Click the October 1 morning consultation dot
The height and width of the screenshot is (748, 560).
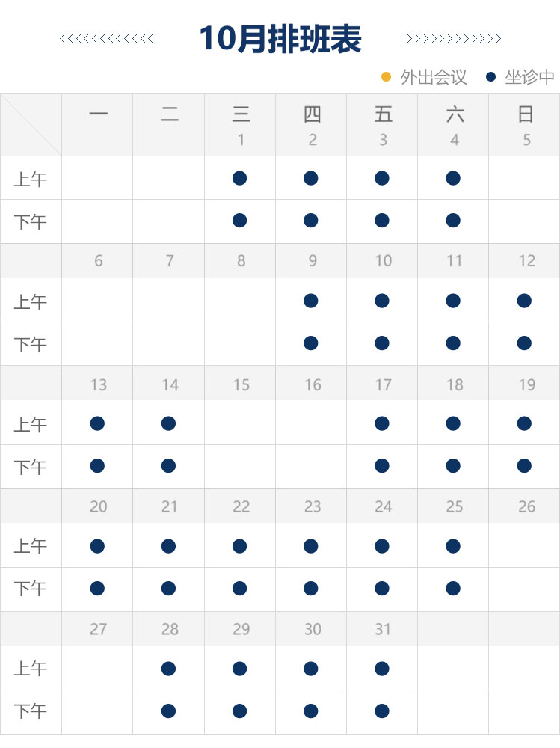(x=239, y=178)
